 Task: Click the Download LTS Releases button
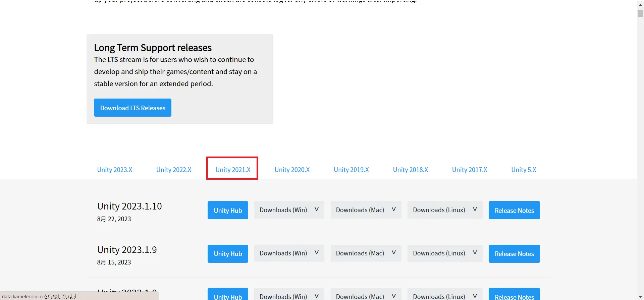[x=132, y=108]
